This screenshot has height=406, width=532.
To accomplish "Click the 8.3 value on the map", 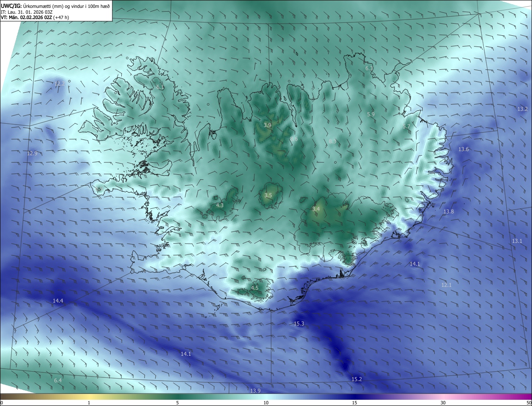I will [x=332, y=142].
